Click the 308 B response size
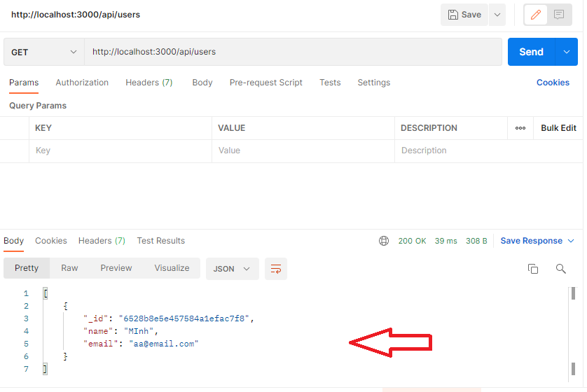The image size is (587, 392). pyautogui.click(x=476, y=241)
